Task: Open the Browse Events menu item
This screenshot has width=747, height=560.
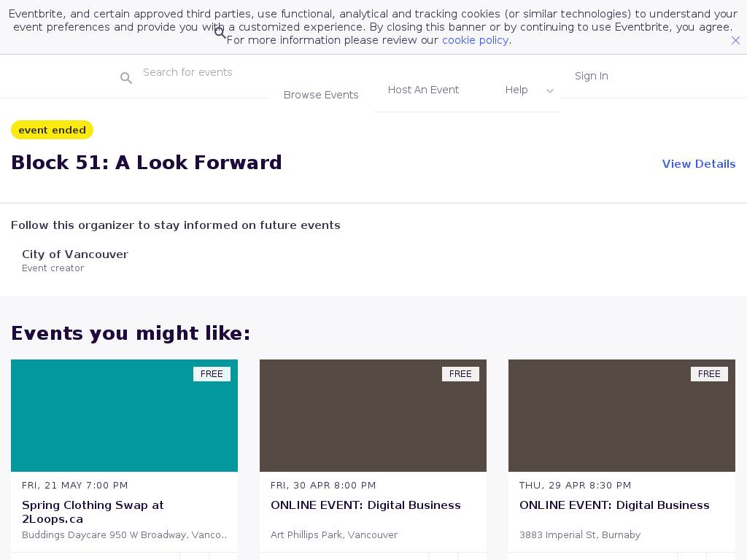Action: point(321,95)
